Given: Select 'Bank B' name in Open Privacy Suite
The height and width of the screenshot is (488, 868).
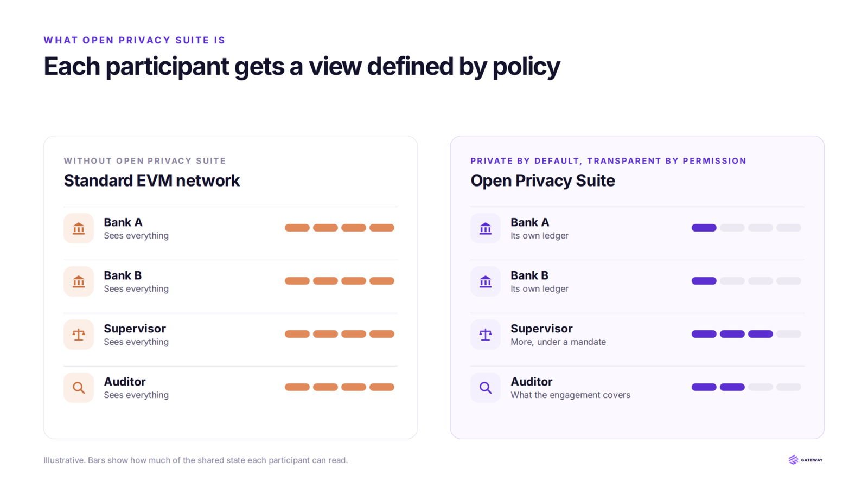Looking at the screenshot, I should [529, 275].
